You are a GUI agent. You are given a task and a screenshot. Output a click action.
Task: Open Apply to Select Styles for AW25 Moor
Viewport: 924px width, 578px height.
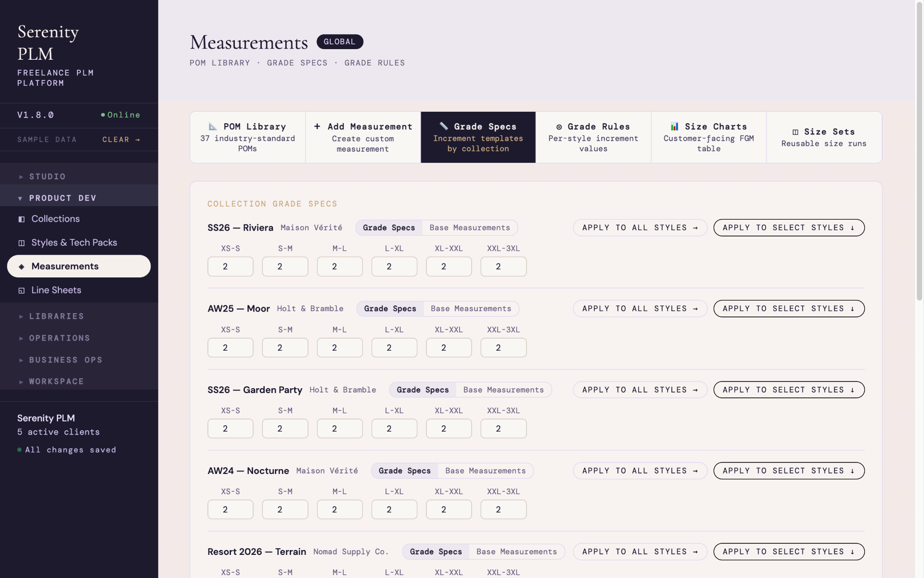[x=789, y=309]
